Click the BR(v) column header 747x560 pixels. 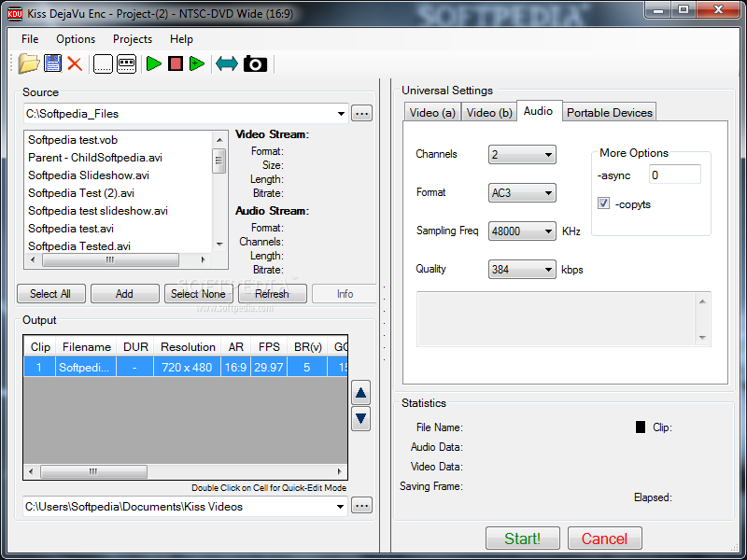(308, 346)
